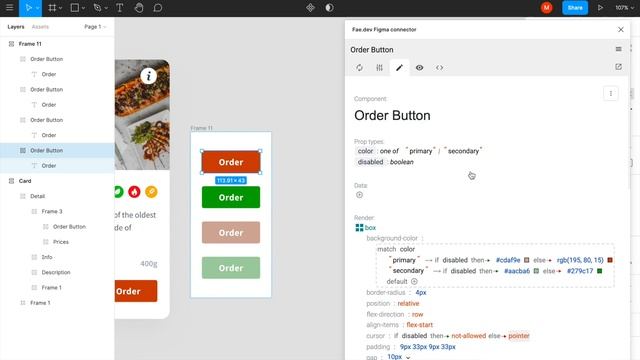Screen dimensions: 640x360
Task: Open the sliders settings tab icon
Action: [379, 68]
